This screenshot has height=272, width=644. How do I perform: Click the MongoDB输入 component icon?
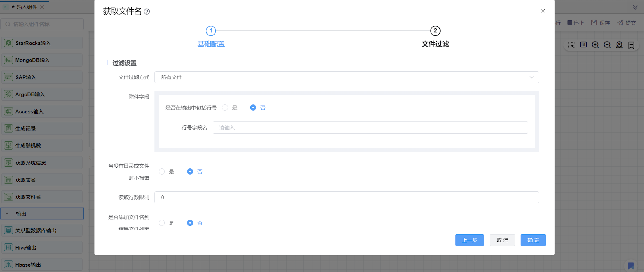[x=8, y=60]
